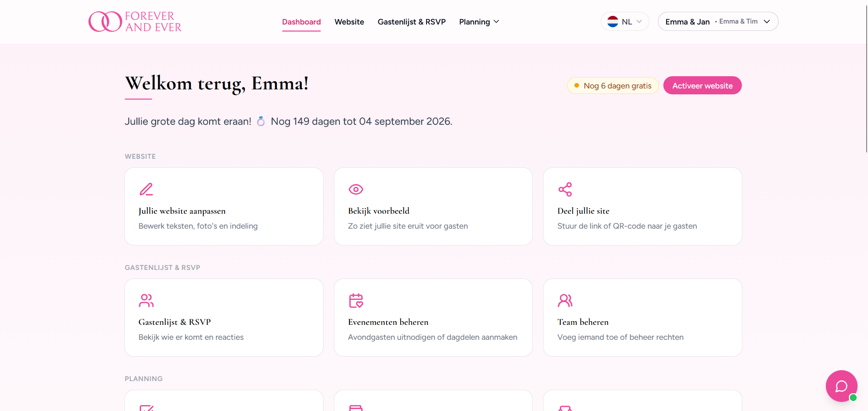Click the guests icon on Gastenlijst & RSVP card
This screenshot has width=868, height=411.
click(x=146, y=300)
